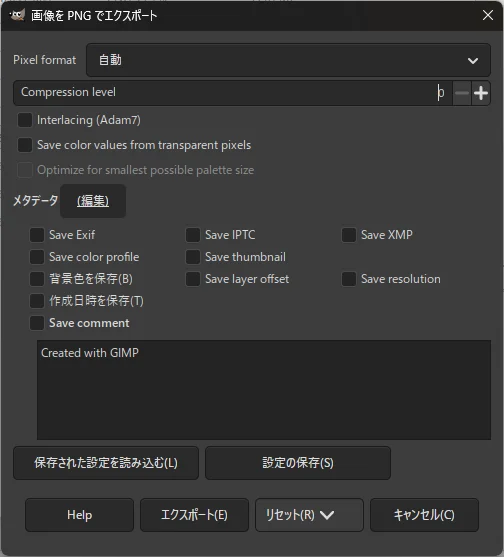Toggle Save resolution checkbox
The width and height of the screenshot is (504, 557).
[349, 279]
